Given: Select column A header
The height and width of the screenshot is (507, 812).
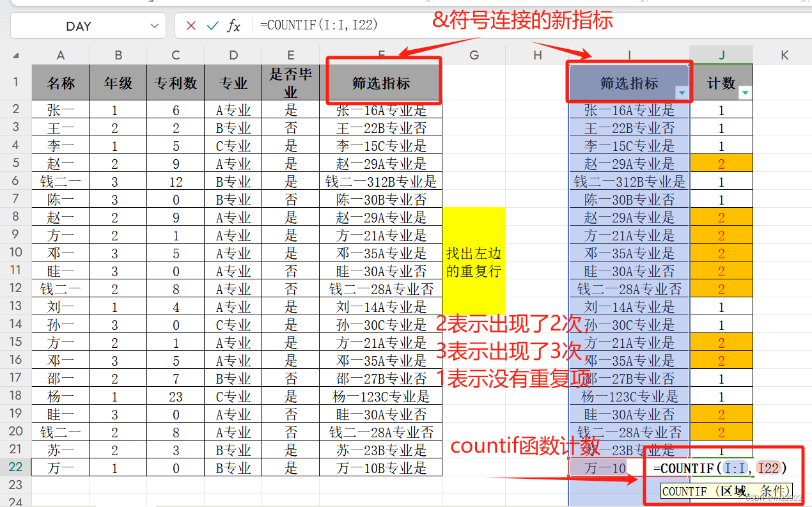Looking at the screenshot, I should coord(61,56).
